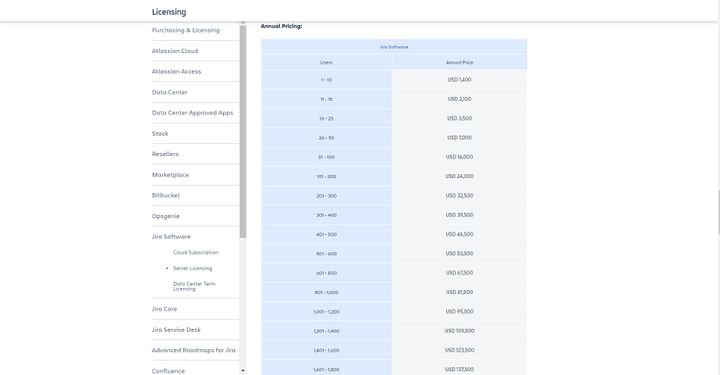
Task: Click the Licensing page heading
Action: 169,12
